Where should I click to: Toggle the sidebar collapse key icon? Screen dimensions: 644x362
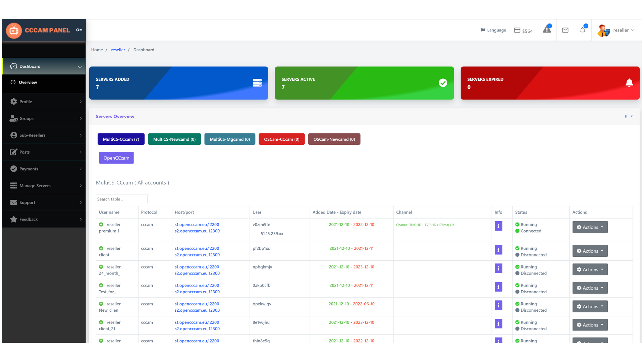[79, 30]
